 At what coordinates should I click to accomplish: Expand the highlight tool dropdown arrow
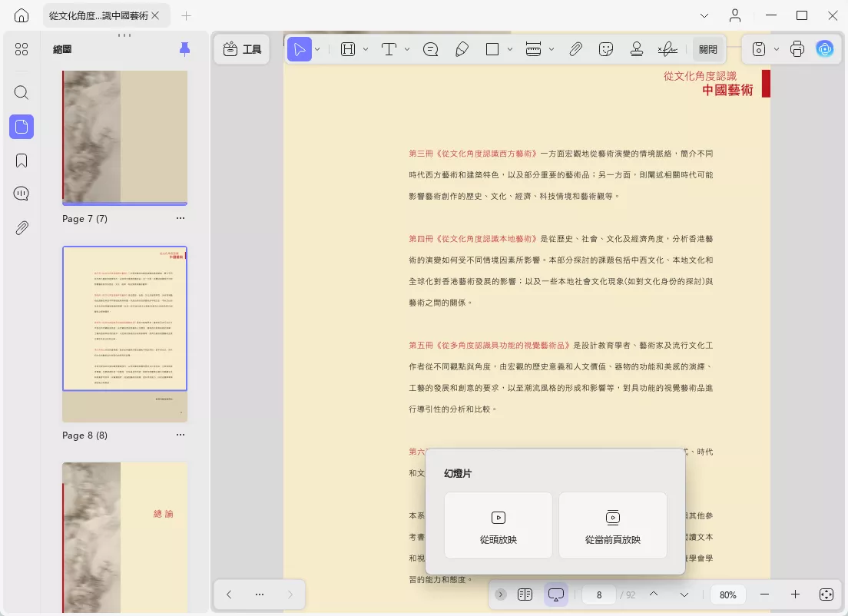click(x=366, y=50)
